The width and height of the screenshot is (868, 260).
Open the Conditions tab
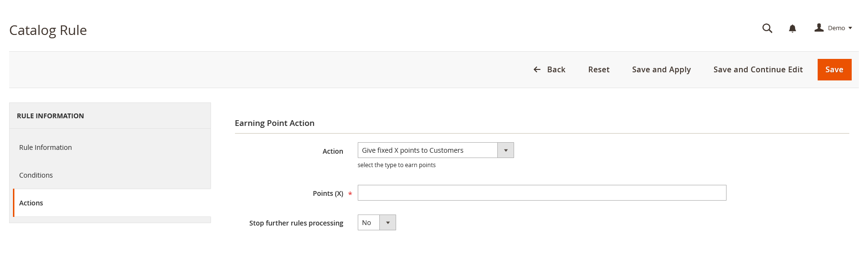click(36, 175)
